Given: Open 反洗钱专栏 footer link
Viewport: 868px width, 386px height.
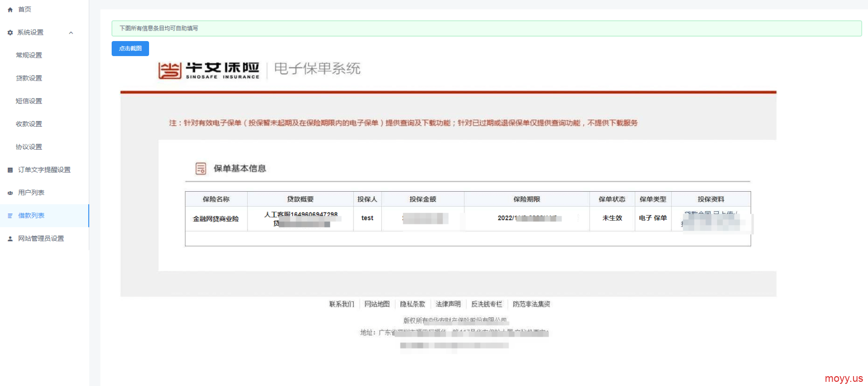Looking at the screenshot, I should [487, 304].
